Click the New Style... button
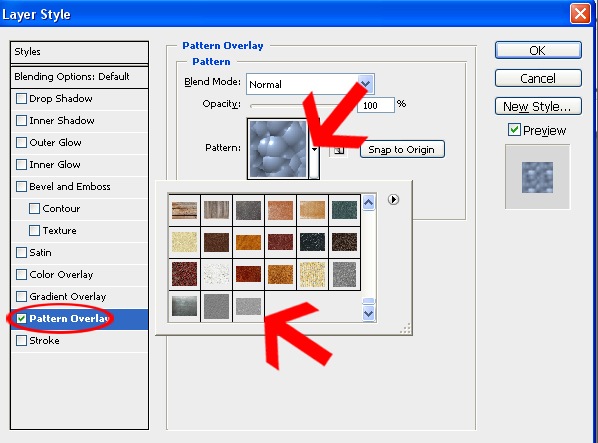The height and width of the screenshot is (443, 598). click(x=538, y=106)
